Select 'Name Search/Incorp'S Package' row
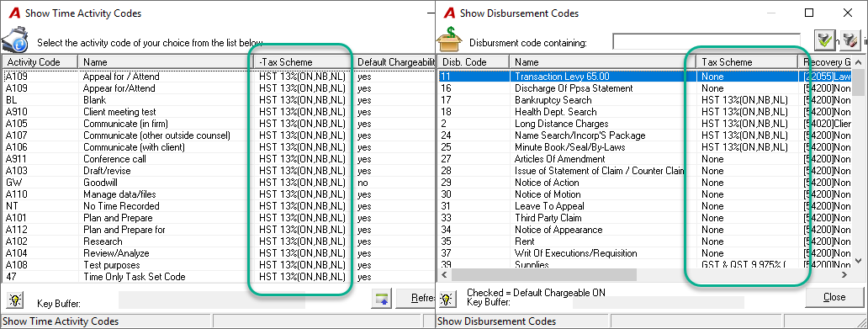 click(x=645, y=135)
